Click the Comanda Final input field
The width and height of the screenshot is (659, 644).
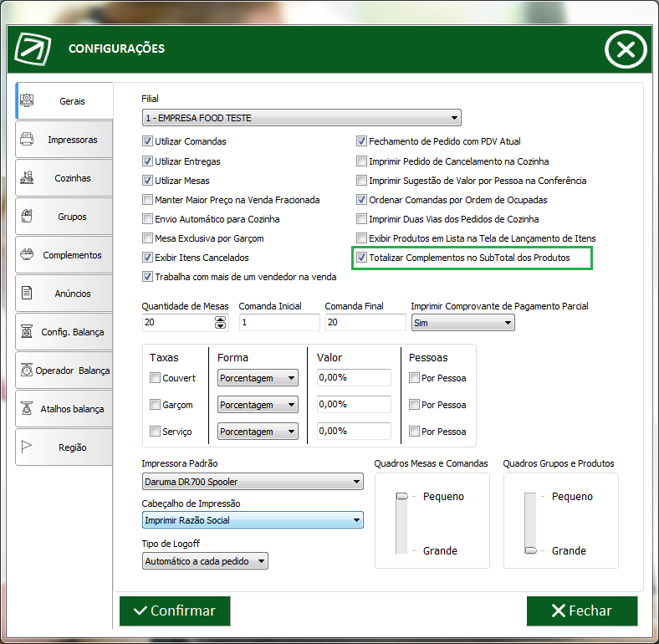pyautogui.click(x=365, y=323)
